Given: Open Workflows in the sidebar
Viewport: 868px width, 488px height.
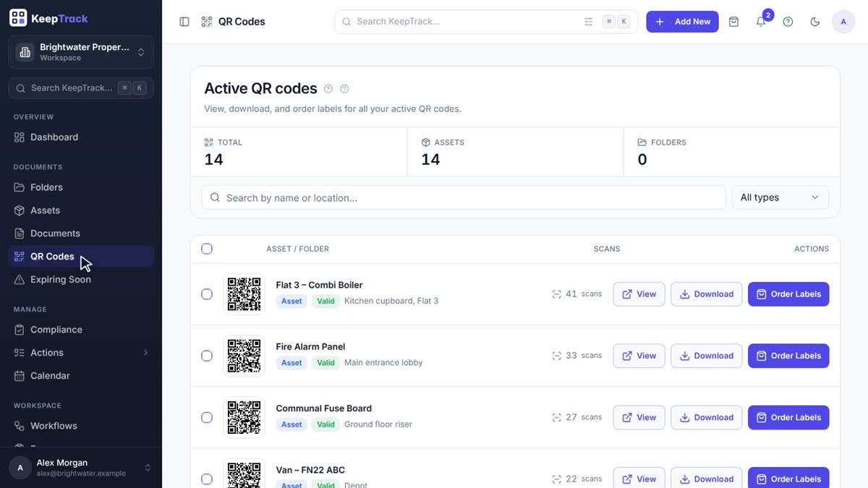Looking at the screenshot, I should tap(81, 426).
